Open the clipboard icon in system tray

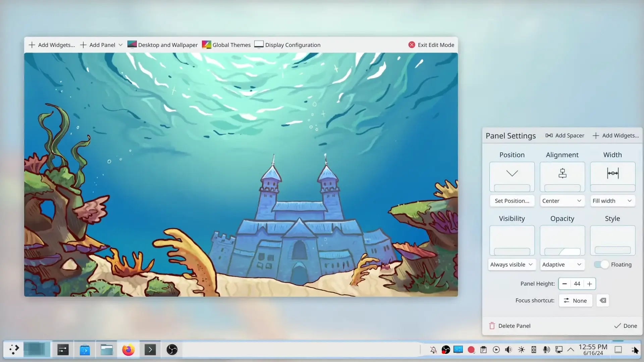tap(483, 350)
